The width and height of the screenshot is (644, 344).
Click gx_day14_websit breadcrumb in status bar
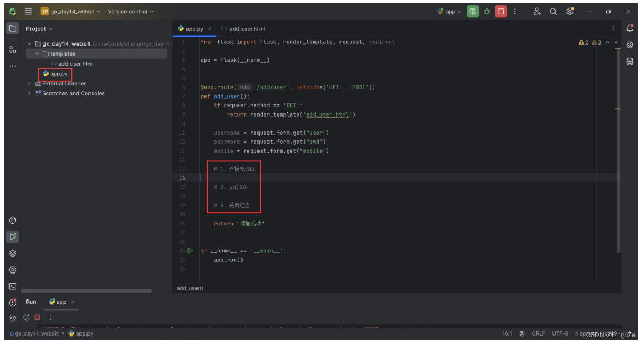[33, 333]
